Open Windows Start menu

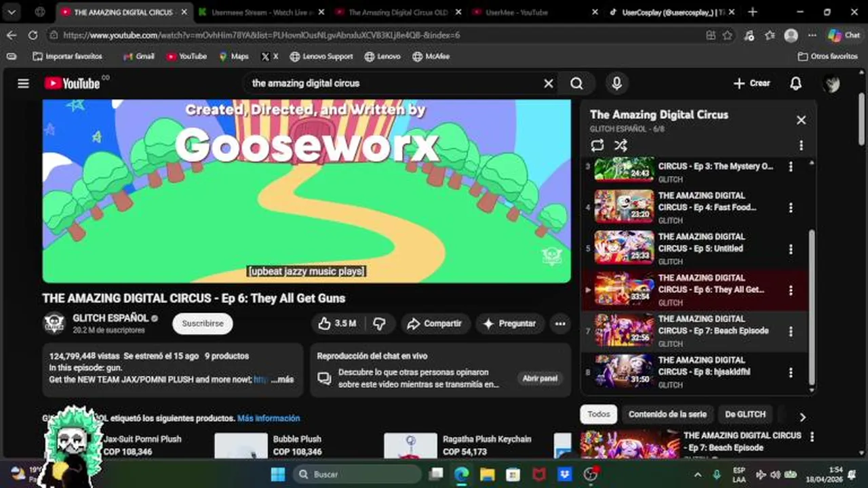point(278,474)
